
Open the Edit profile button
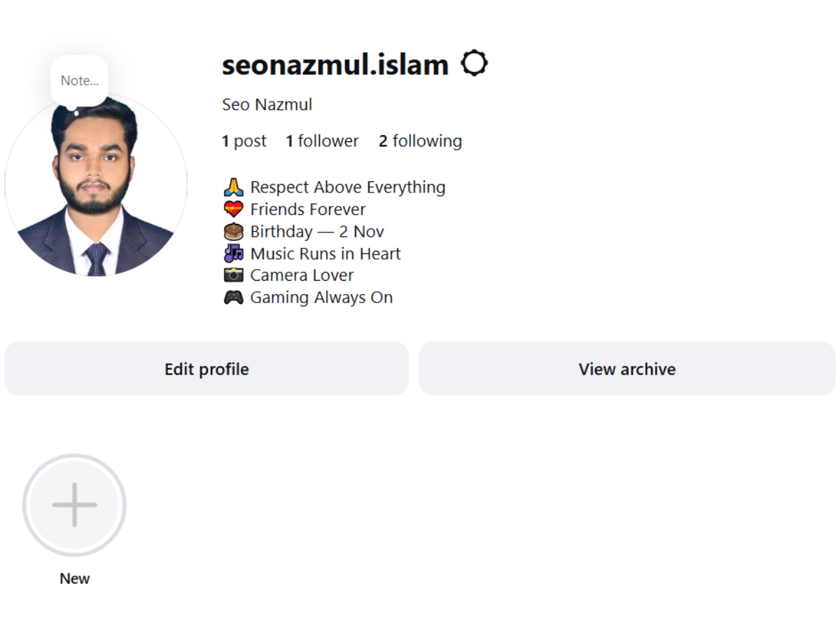(x=206, y=368)
